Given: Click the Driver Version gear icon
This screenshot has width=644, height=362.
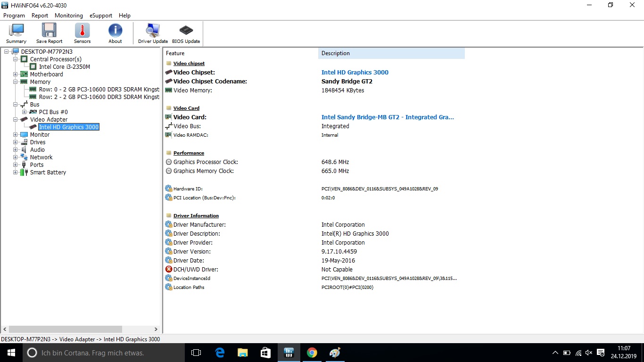Looking at the screenshot, I should click(x=169, y=252).
